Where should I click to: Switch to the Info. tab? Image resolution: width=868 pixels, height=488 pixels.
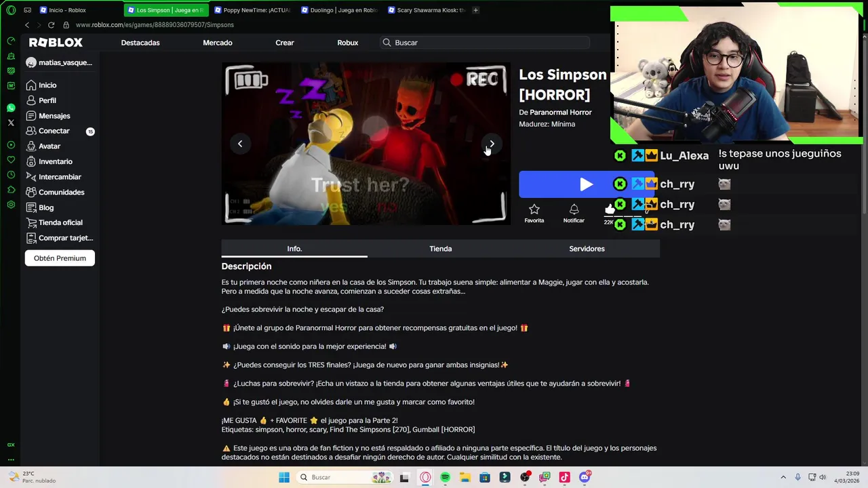pos(294,249)
